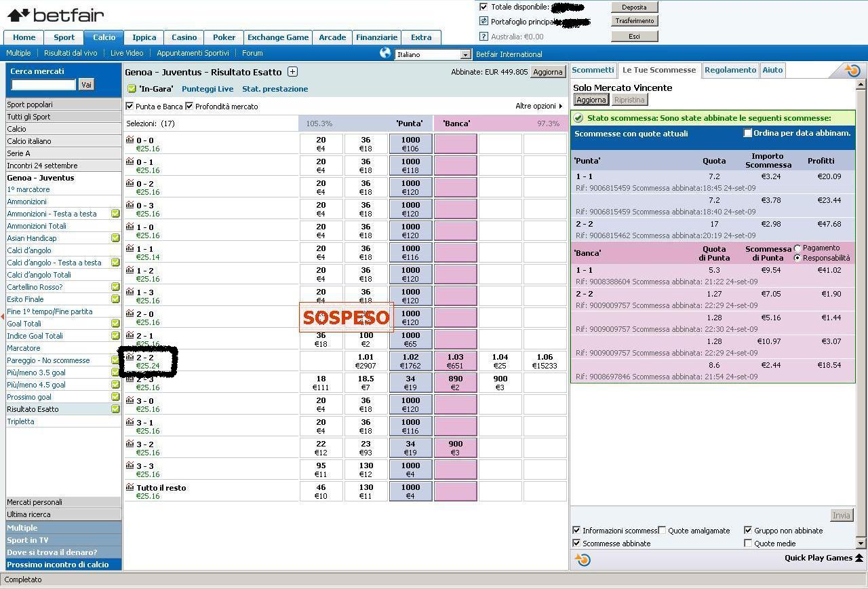Click the in-play icon beside Asian Handicap

pyautogui.click(x=115, y=238)
